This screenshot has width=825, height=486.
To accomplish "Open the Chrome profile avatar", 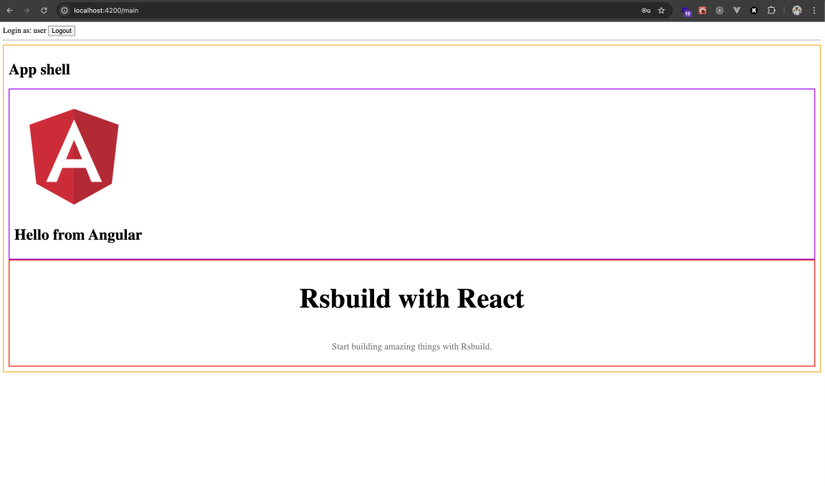I will 797,11.
